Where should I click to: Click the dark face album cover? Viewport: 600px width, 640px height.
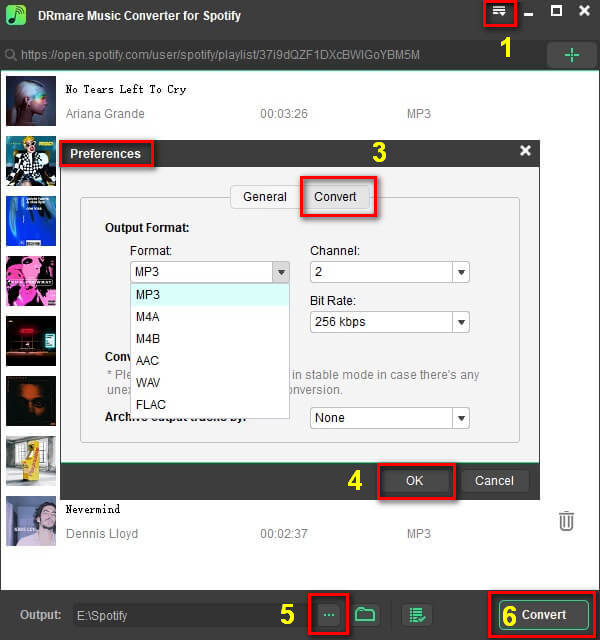click(31, 401)
